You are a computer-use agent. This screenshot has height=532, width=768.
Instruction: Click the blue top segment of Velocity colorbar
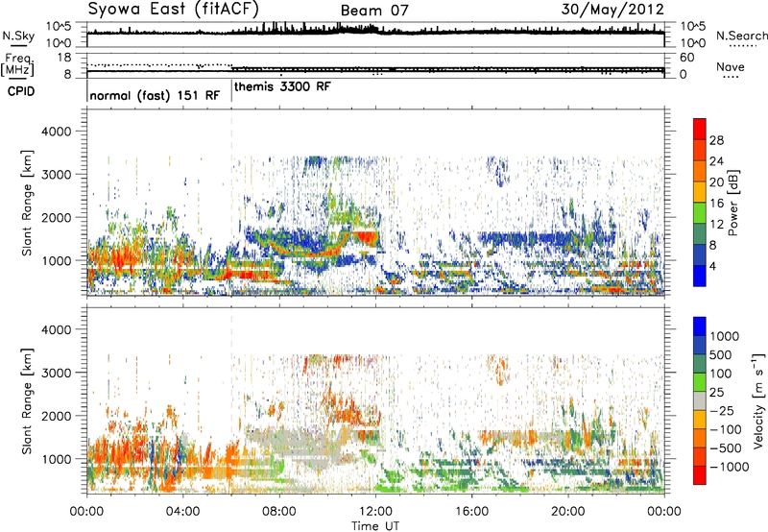[x=700, y=326]
